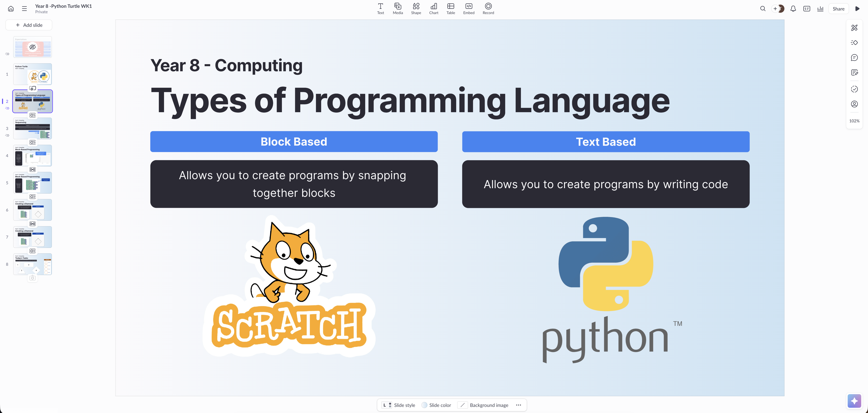
Task: Open the Media insert tool
Action: (x=398, y=9)
